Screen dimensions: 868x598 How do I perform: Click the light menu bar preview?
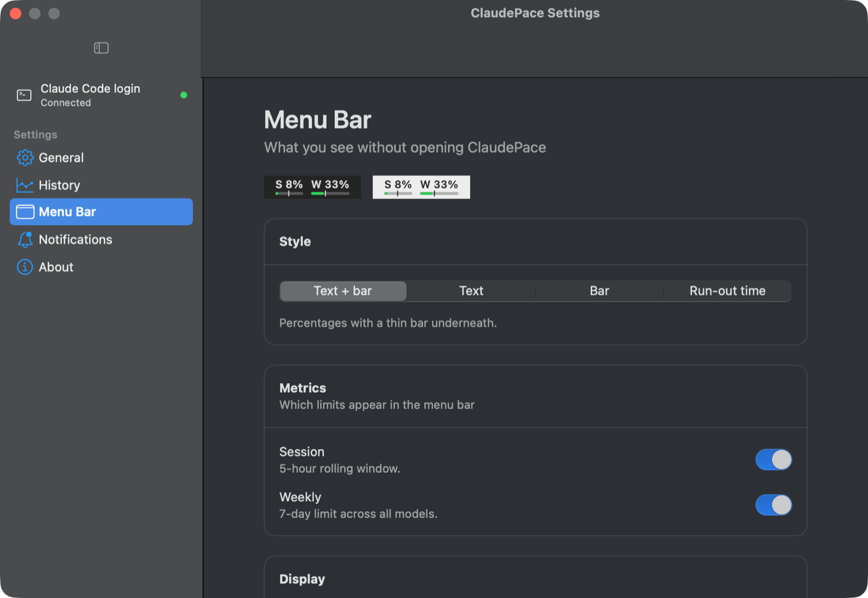[x=421, y=187]
